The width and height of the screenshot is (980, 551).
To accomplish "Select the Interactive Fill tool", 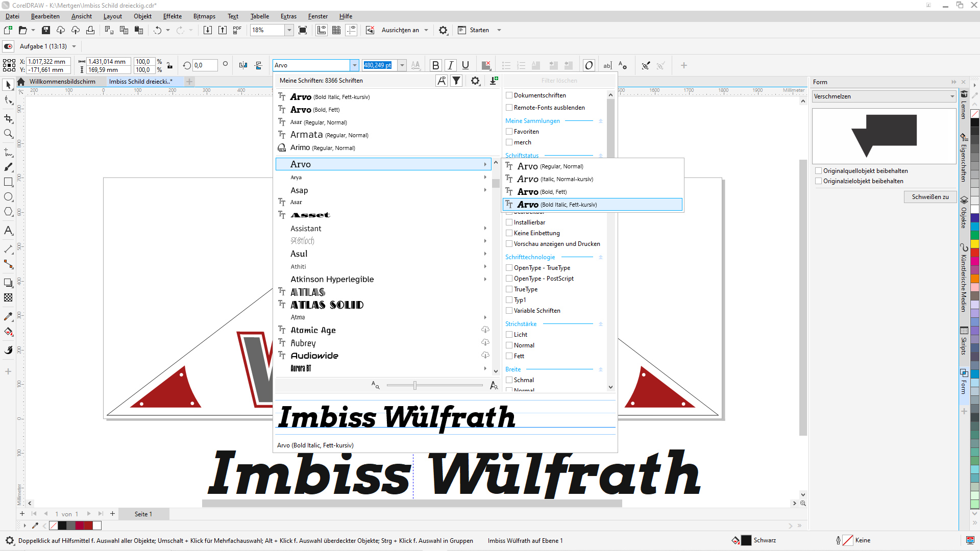I will pos(8,332).
